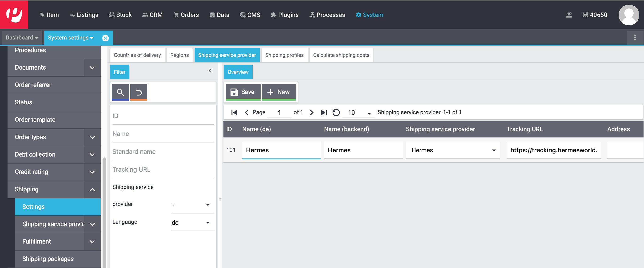Open the Orders menu

pos(186,15)
